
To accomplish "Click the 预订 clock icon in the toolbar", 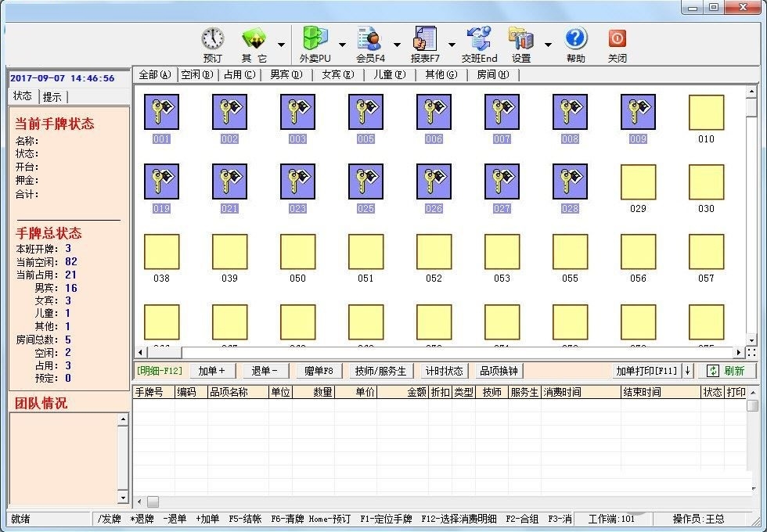I will (212, 39).
